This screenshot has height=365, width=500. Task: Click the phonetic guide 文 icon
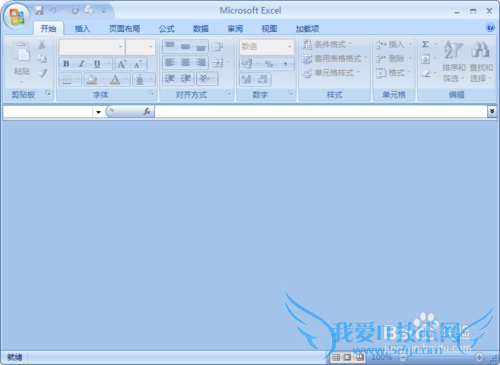(140, 80)
